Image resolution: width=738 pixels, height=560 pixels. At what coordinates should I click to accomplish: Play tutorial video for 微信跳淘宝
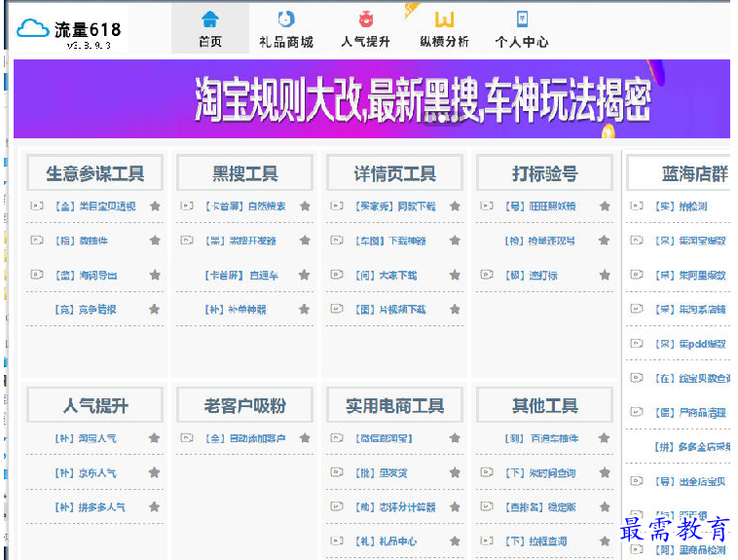tap(337, 438)
